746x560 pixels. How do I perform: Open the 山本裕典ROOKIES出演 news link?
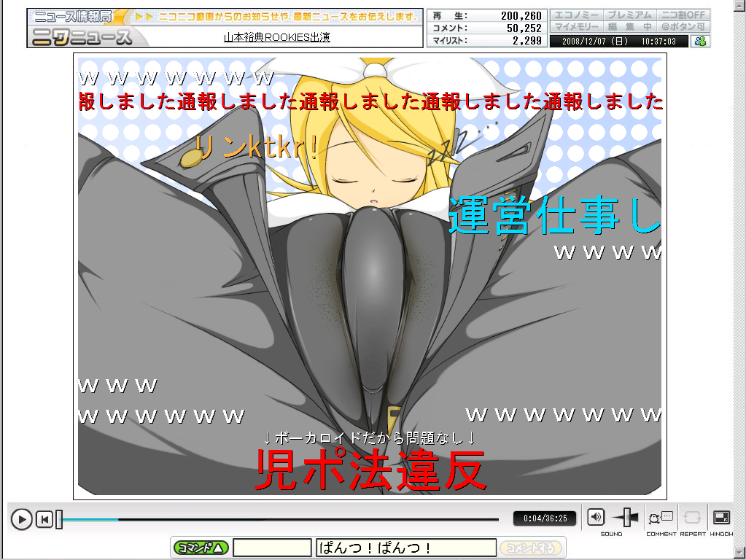[x=276, y=36]
